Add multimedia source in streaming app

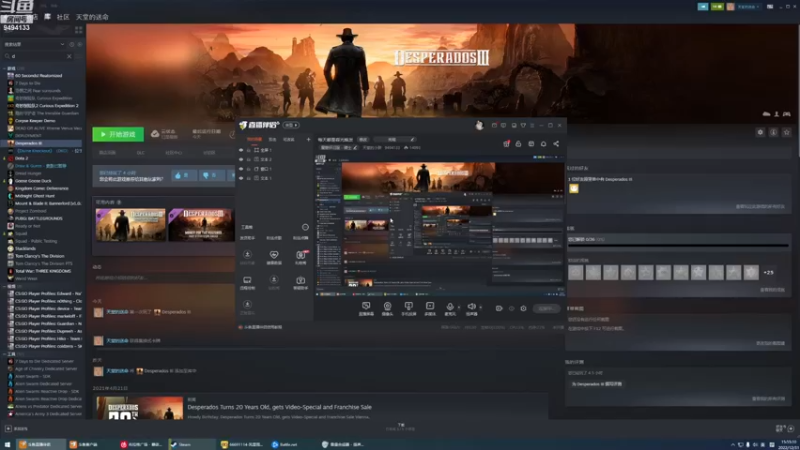pos(430,308)
